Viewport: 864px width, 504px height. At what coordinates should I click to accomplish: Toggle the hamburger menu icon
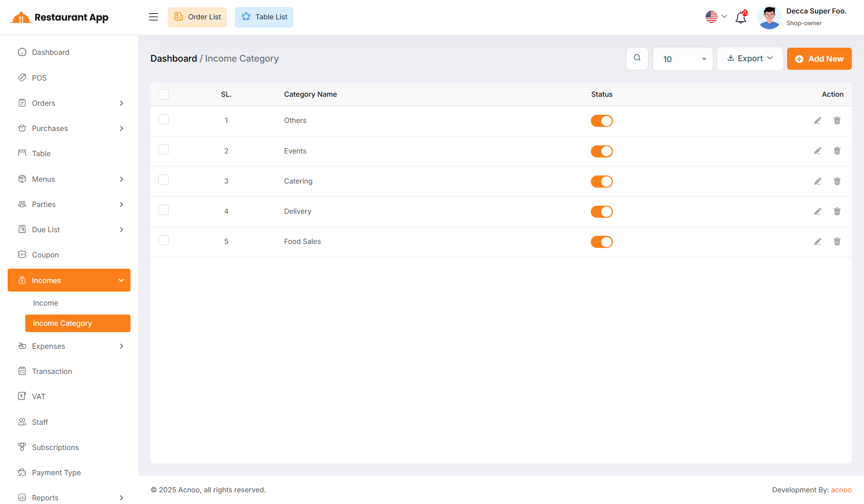click(x=153, y=17)
